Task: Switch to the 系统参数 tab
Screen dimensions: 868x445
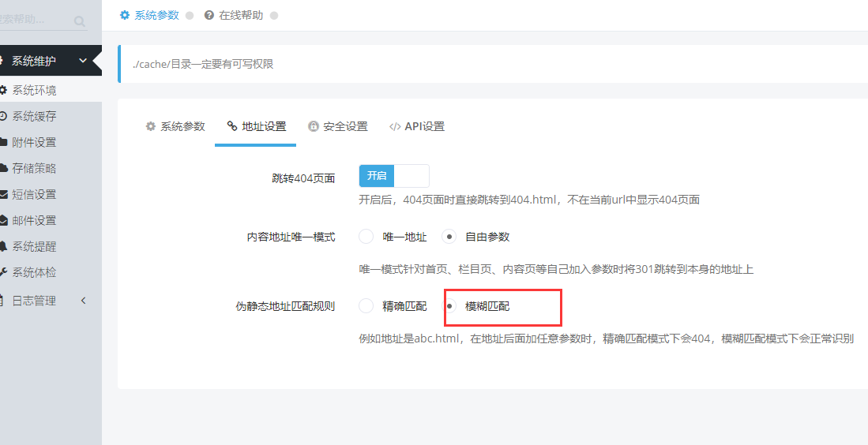Action: tap(175, 126)
